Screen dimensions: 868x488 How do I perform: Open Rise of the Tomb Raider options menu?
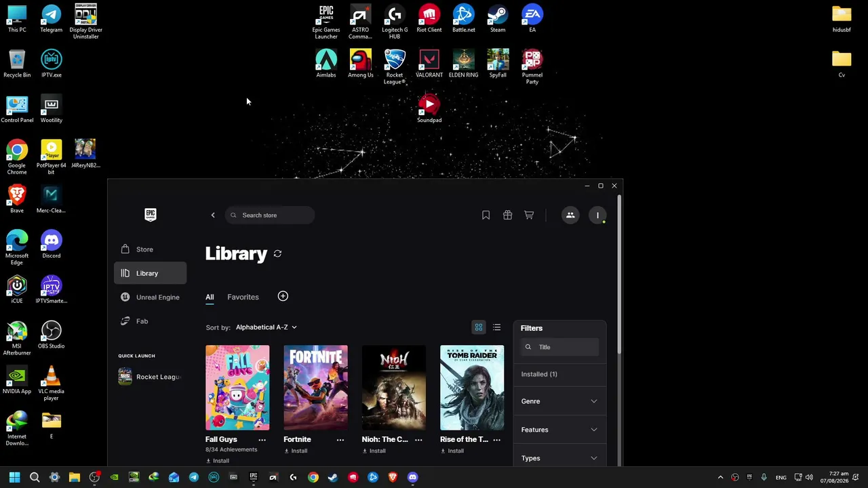[497, 440]
